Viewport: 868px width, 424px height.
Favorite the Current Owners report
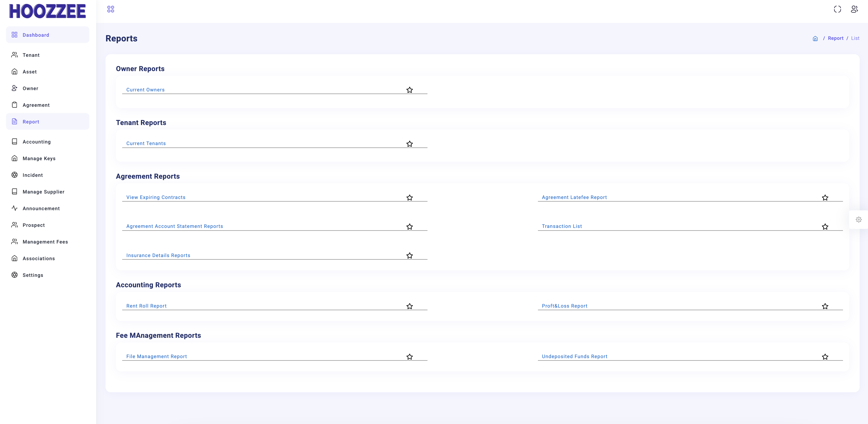click(410, 90)
